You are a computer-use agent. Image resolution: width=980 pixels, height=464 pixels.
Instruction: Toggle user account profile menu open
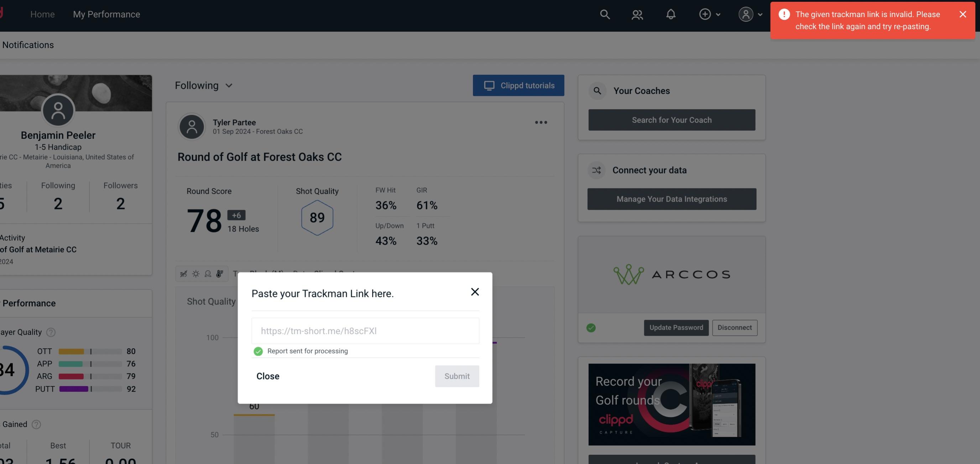pos(751,14)
